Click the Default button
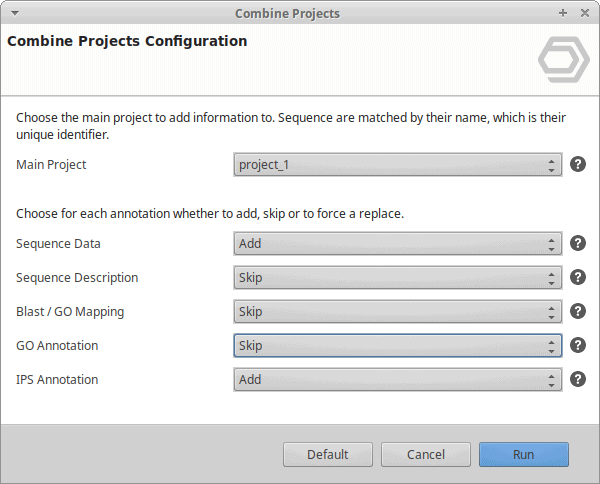Viewport: 600px width, 484px height. [328, 455]
